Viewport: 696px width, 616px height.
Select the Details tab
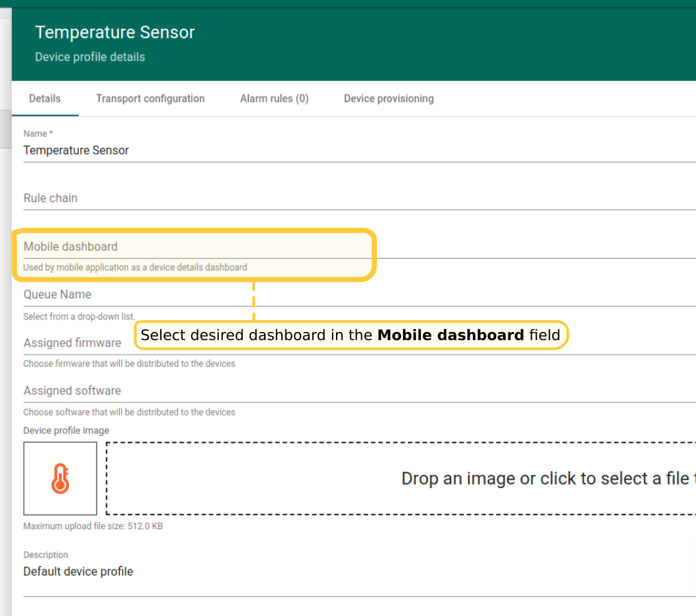click(x=44, y=99)
